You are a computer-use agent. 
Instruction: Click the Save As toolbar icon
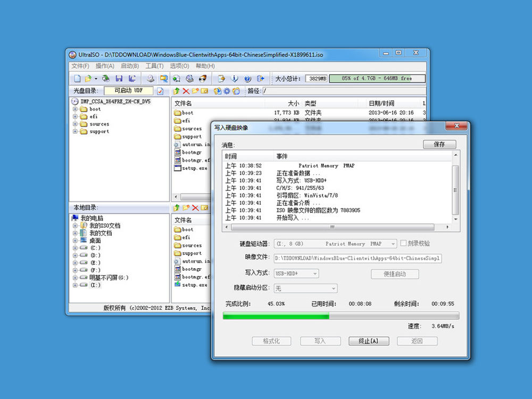(x=132, y=79)
